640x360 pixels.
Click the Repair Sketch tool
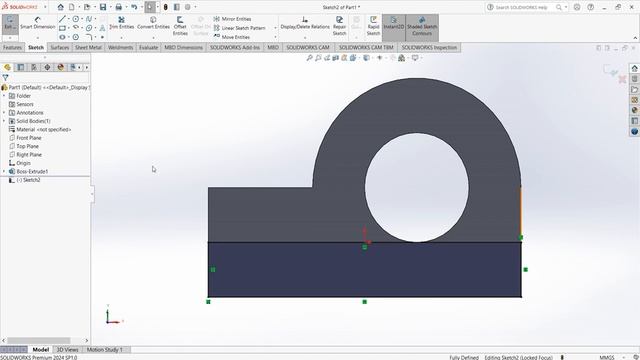(339, 26)
